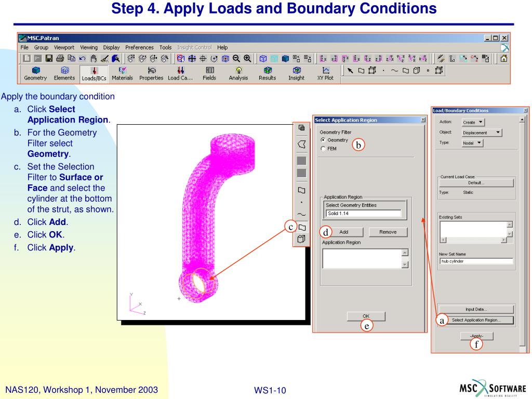Click the Save (floppy disk) icon
The height and width of the screenshot is (399, 532).
(x=49, y=58)
